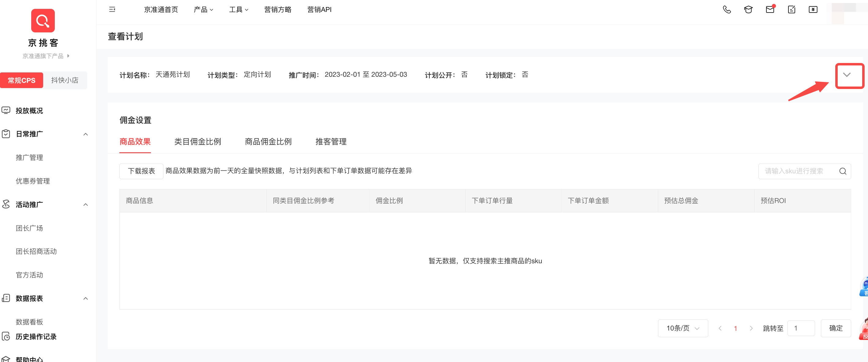Switch to 商品佣金比例 tab
This screenshot has height=362, width=868.
[x=268, y=142]
